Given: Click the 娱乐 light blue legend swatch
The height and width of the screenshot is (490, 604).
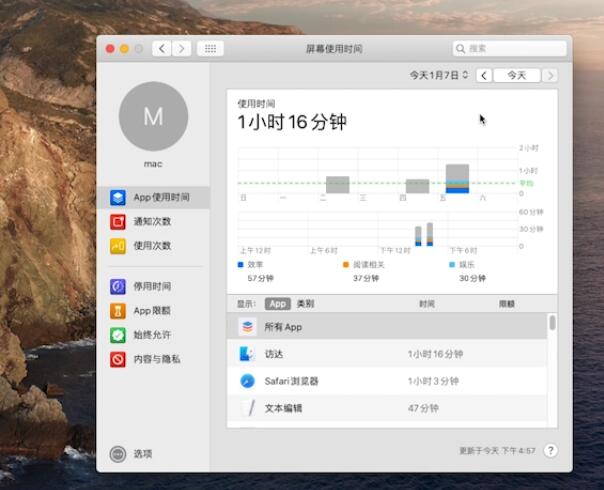Looking at the screenshot, I should [x=452, y=265].
